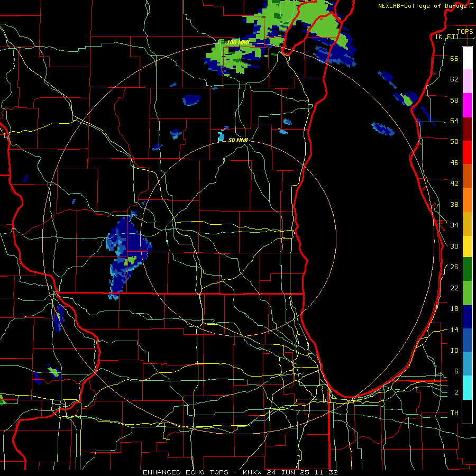The height and width of the screenshot is (476, 476).
Task: Click the bright yellow legend swatch
Action: (467, 246)
